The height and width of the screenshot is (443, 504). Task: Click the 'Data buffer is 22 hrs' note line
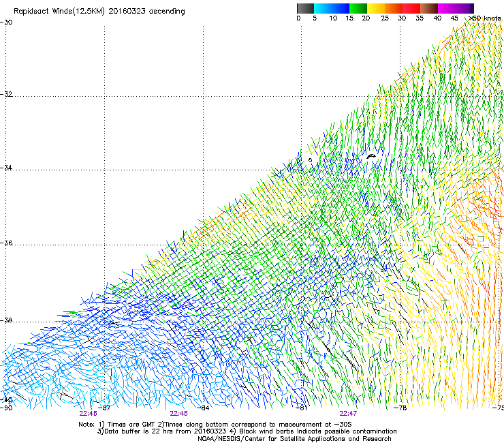pos(247,431)
